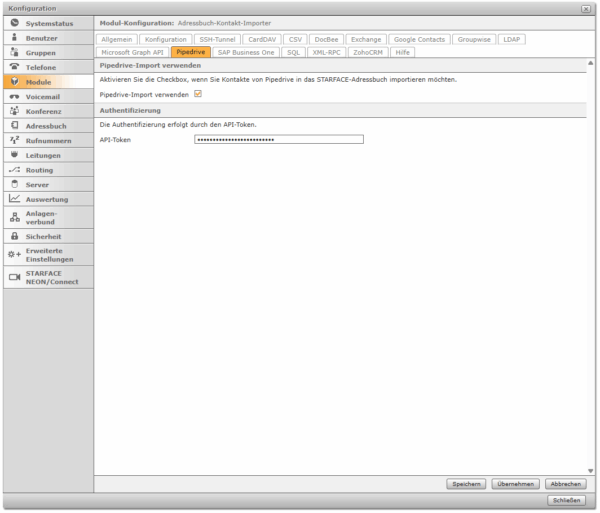Go to the Adressbuch section

49,125
